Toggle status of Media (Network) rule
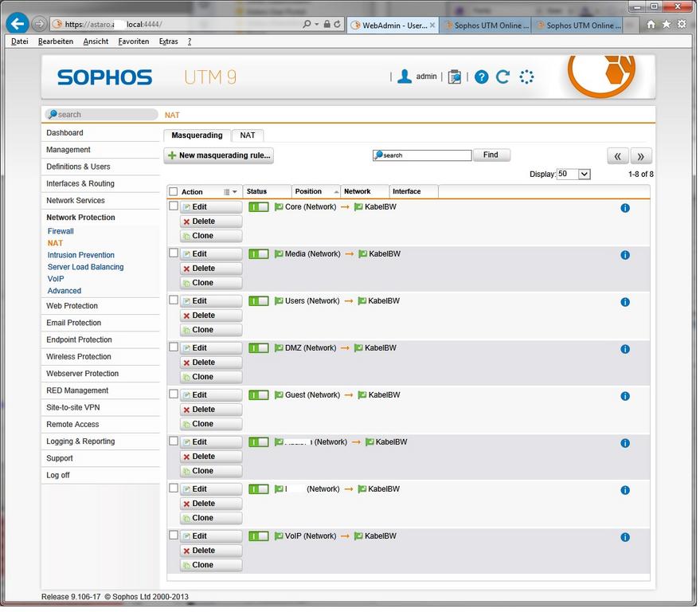The image size is (700, 612). point(259,254)
